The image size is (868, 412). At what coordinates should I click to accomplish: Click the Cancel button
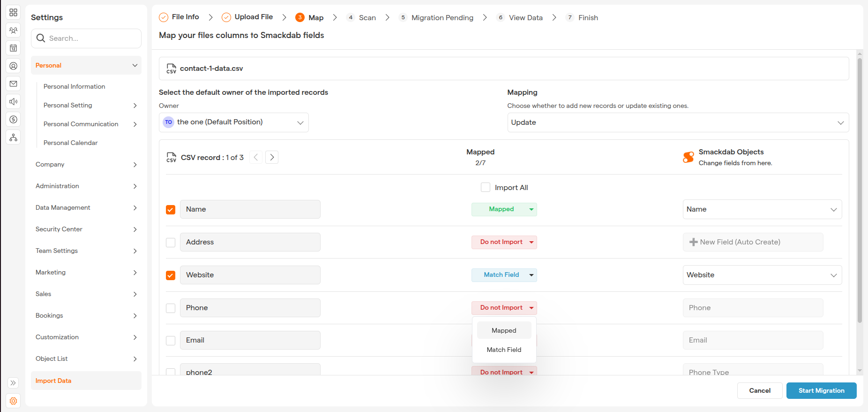pos(759,390)
